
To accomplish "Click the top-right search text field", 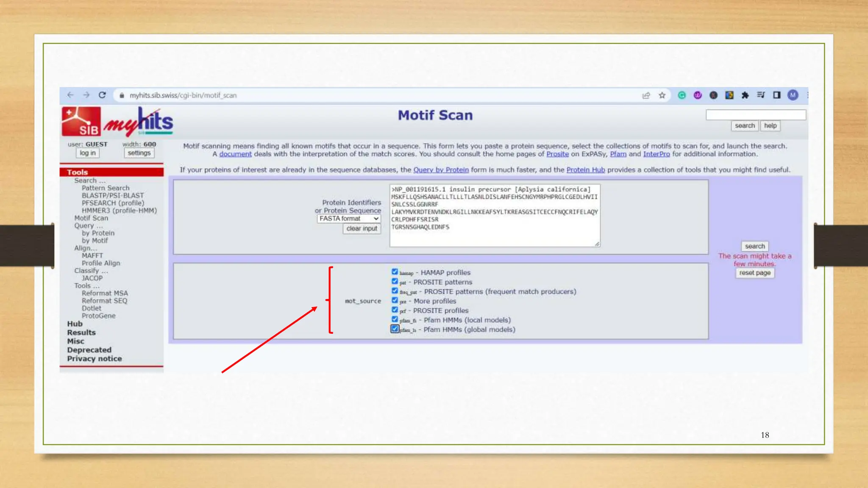I will click(755, 115).
